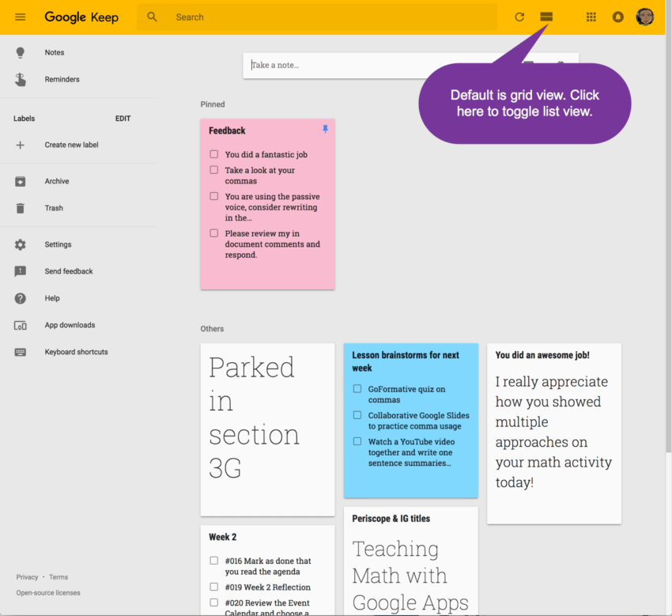Unpin the Feedback note using pin icon
Screen dimensions: 672x616
(324, 129)
